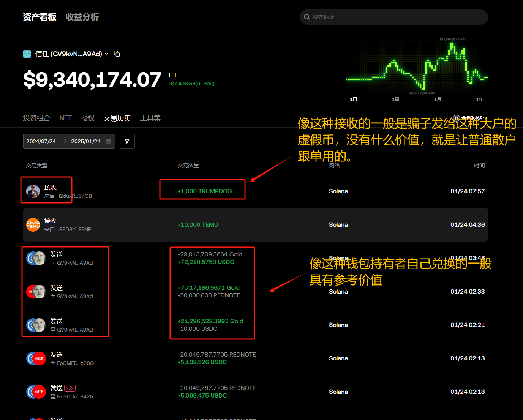Click the orange TEMU token icon
This screenshot has height=420, width=523.
click(x=33, y=225)
